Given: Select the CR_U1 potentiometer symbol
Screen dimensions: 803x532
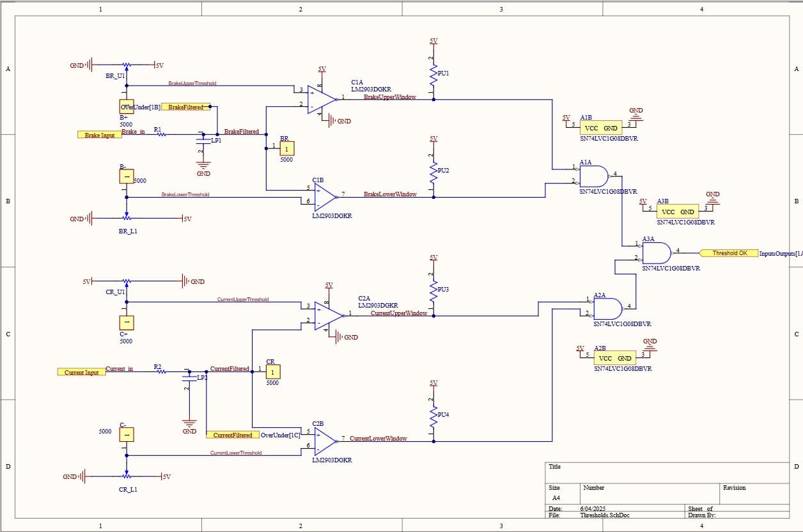Looking at the screenshot, I should click(127, 281).
